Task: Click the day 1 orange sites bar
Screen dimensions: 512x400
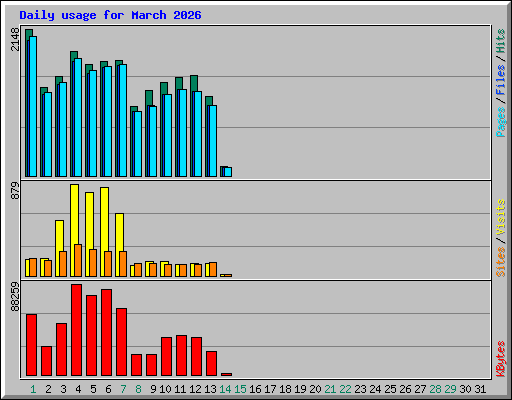Action: coord(33,267)
